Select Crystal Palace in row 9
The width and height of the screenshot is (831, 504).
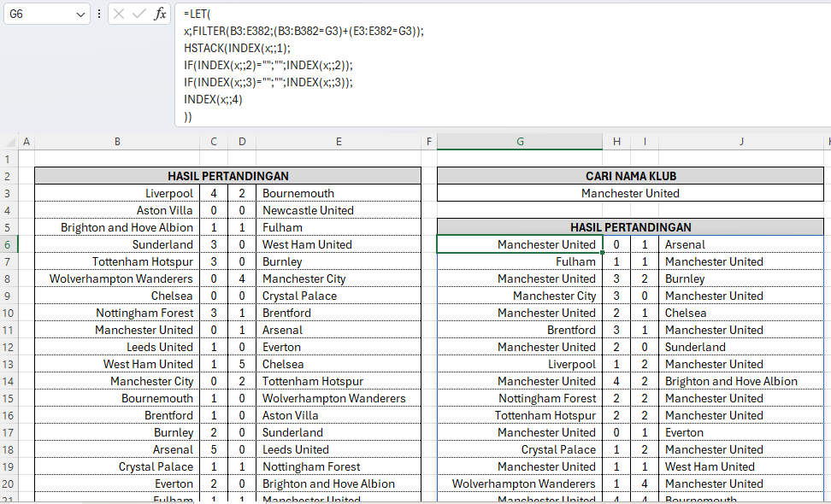[x=339, y=296]
